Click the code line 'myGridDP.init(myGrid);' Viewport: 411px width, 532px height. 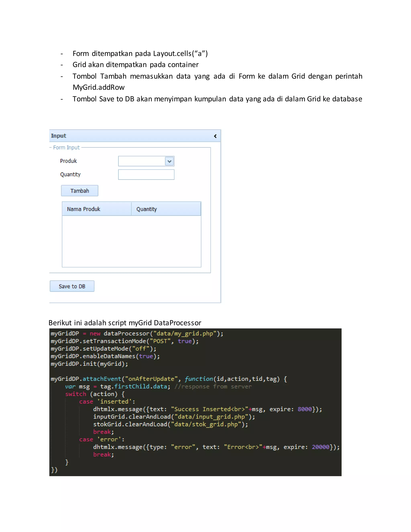point(89,364)
